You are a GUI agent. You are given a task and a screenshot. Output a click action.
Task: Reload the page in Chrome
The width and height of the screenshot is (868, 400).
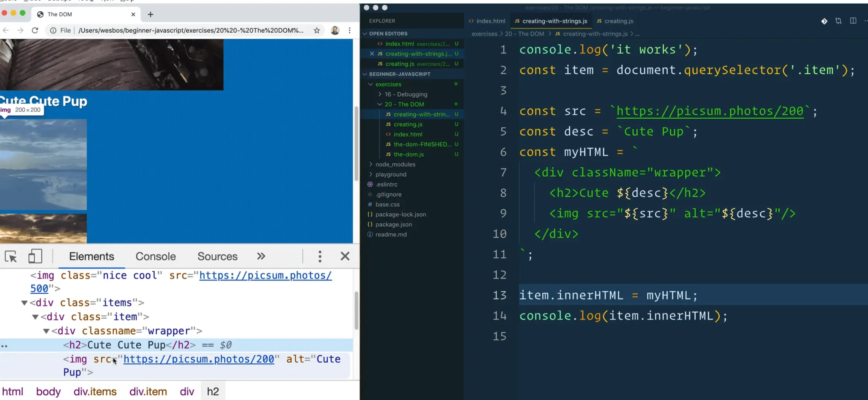pyautogui.click(x=35, y=30)
